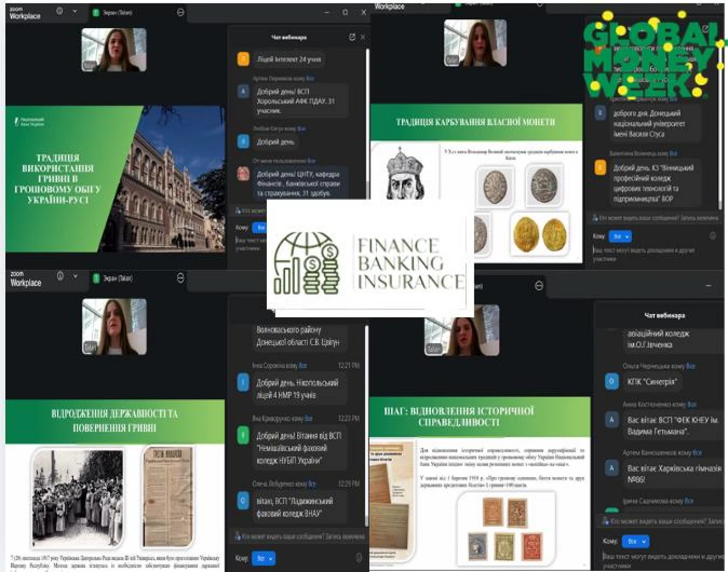Click avatar beside КПК "Синергія" message
Image resolution: width=728 pixels, height=572 pixels.
point(612,382)
